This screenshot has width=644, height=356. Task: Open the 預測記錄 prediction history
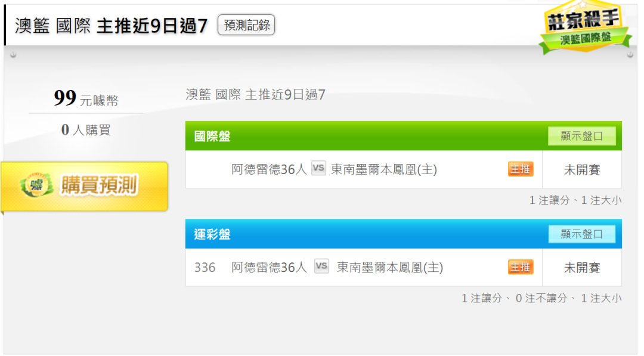(x=246, y=25)
